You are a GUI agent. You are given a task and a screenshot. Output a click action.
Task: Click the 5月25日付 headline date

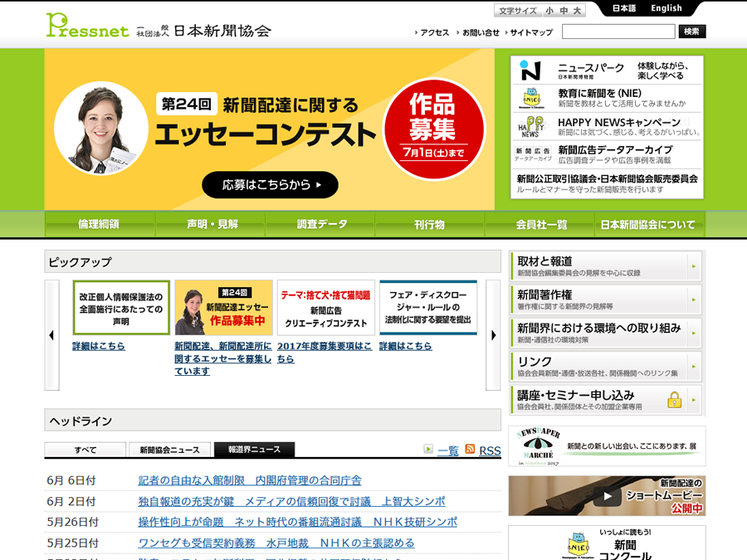pyautogui.click(x=72, y=543)
